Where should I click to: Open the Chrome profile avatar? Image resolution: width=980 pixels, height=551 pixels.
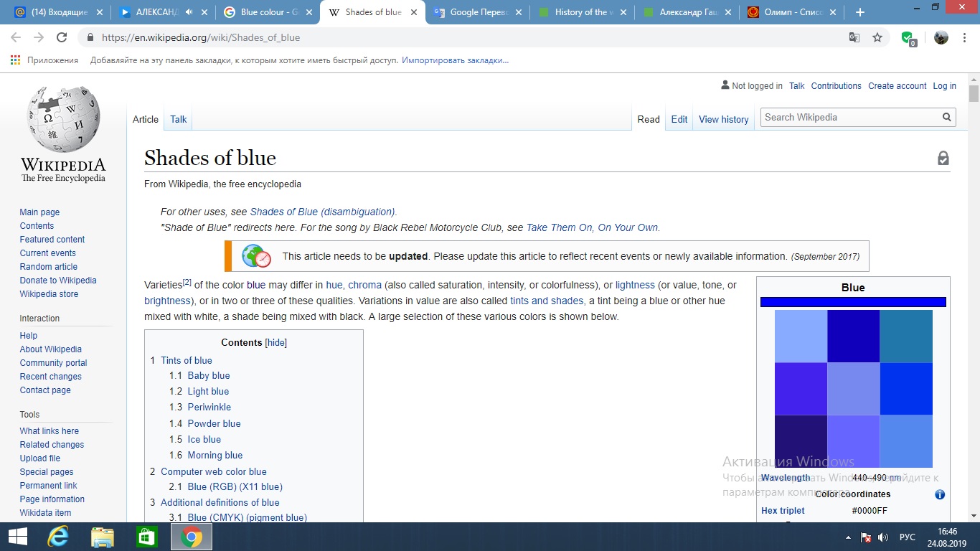point(941,37)
